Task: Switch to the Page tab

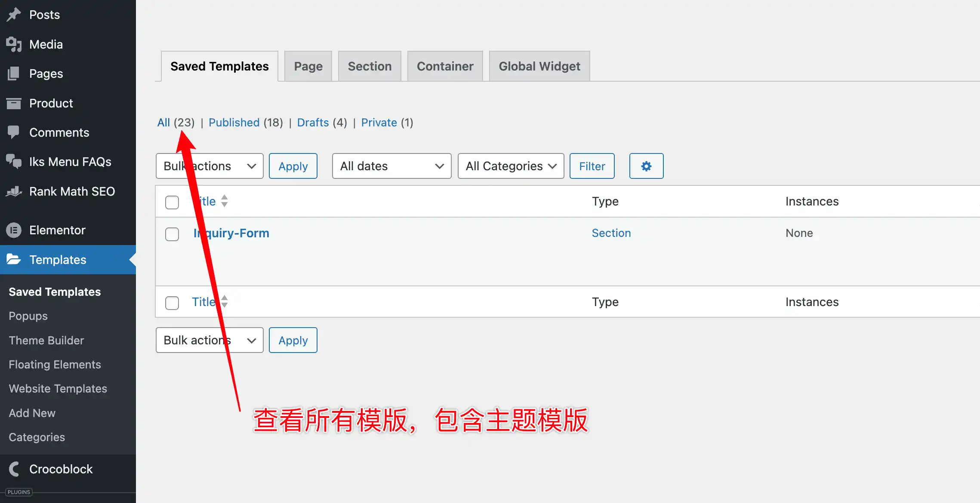Action: click(308, 66)
